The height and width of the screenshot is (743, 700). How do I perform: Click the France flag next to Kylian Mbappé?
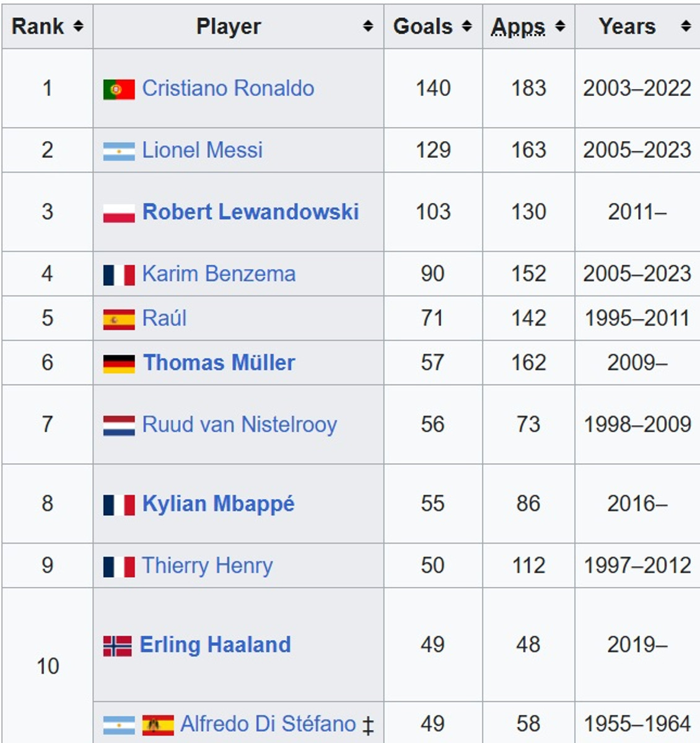119,505
